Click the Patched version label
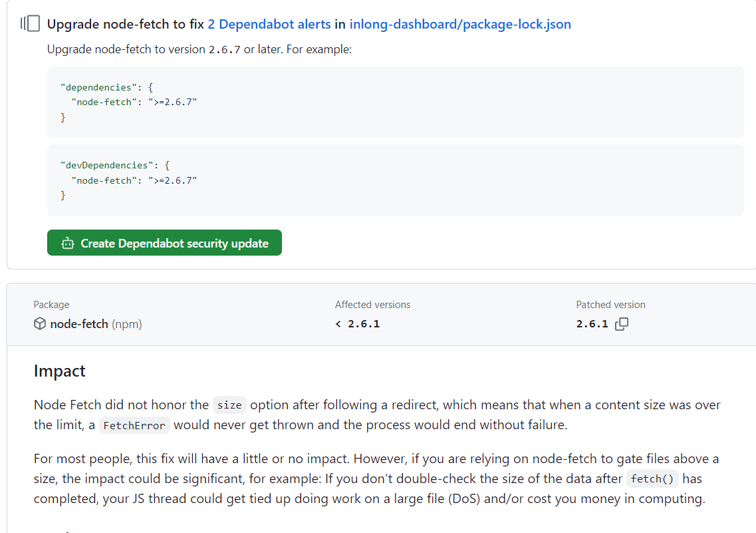The height and width of the screenshot is (533, 756). (x=610, y=305)
